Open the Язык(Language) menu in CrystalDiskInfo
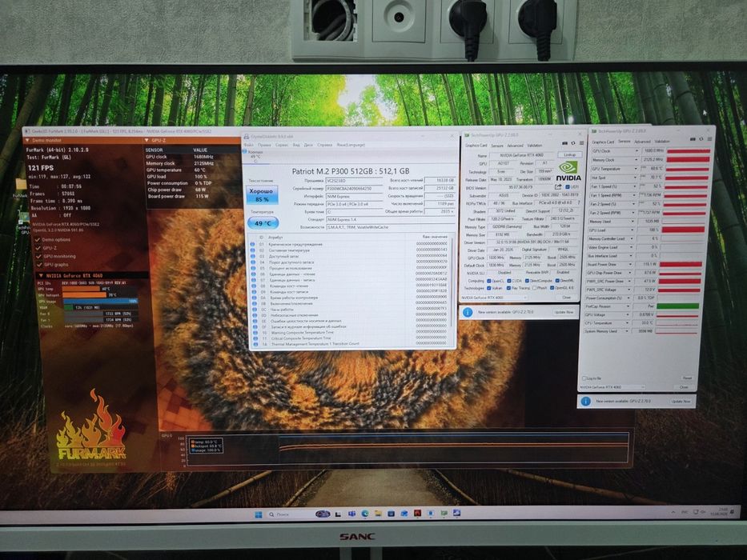This screenshot has height=560, width=747. tap(351, 145)
